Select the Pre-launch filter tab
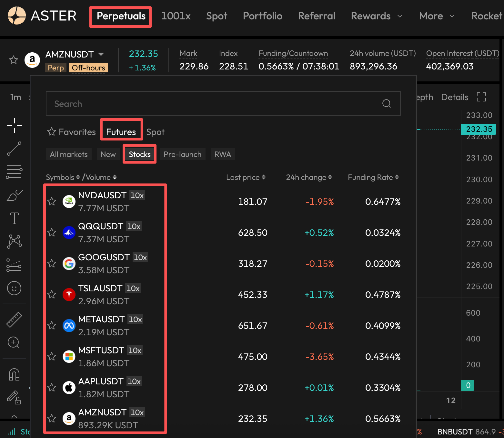 [182, 154]
